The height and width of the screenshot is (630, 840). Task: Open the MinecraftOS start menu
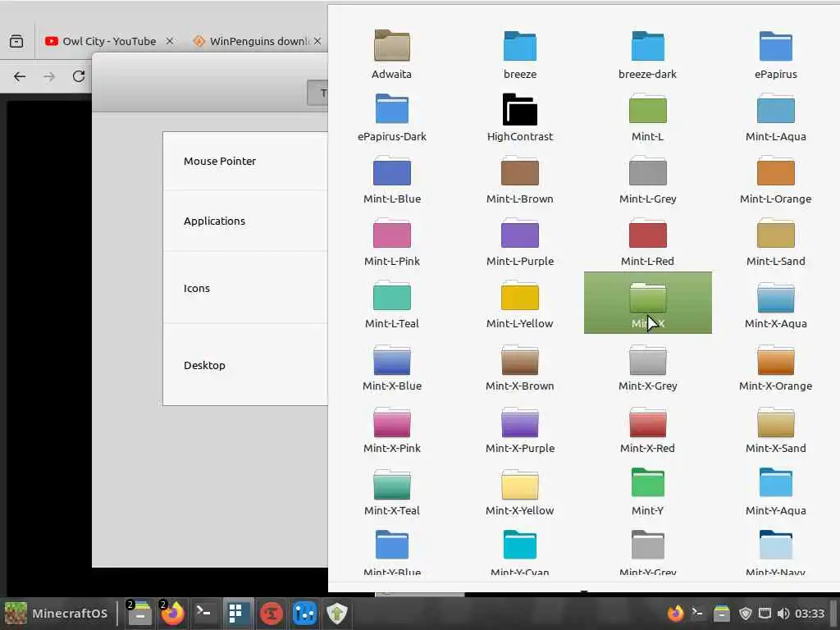click(57, 614)
